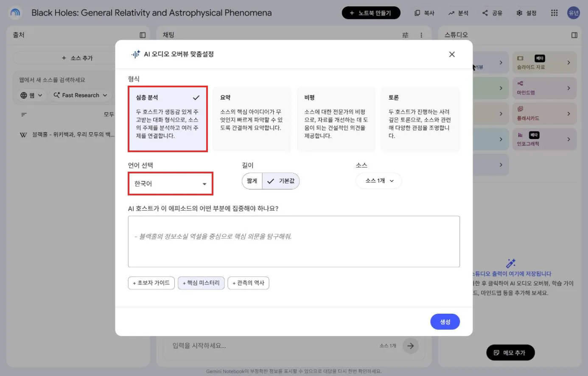
Task: Open 인포그래픽 studio card
Action: coord(545,139)
